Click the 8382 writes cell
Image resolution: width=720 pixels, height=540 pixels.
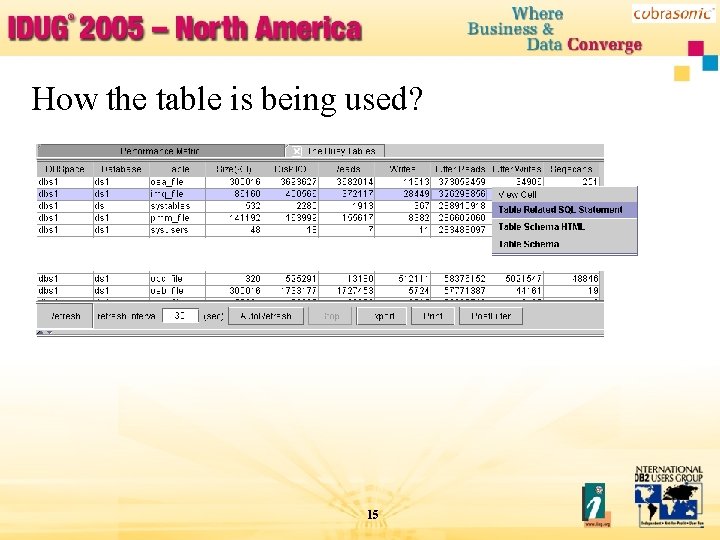click(403, 218)
